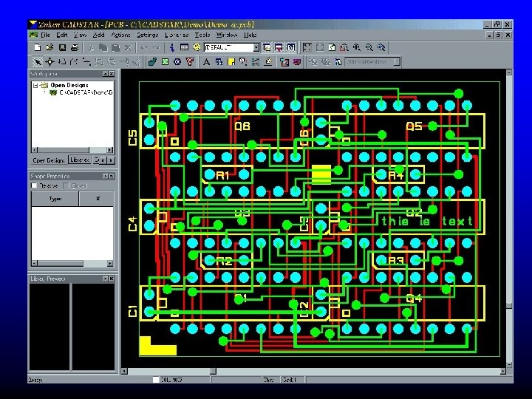Screen dimensions: 532x399
Task: Toggle the library preview window button
Action: [x=291, y=47]
